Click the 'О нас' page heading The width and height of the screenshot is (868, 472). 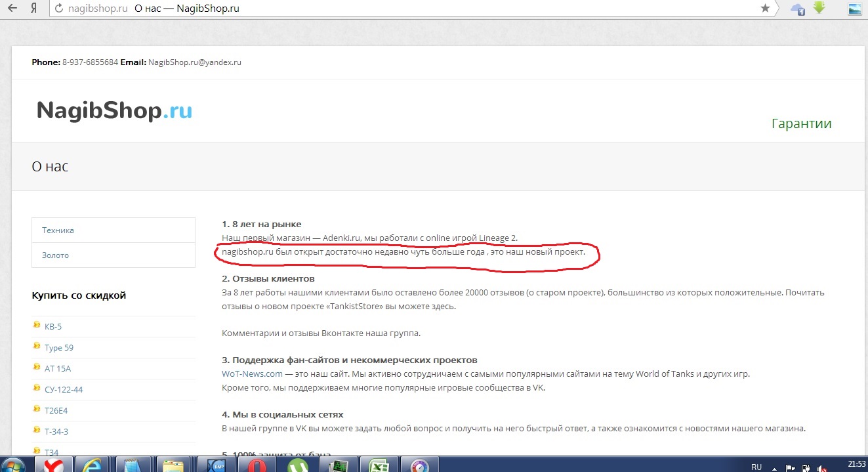pos(50,166)
